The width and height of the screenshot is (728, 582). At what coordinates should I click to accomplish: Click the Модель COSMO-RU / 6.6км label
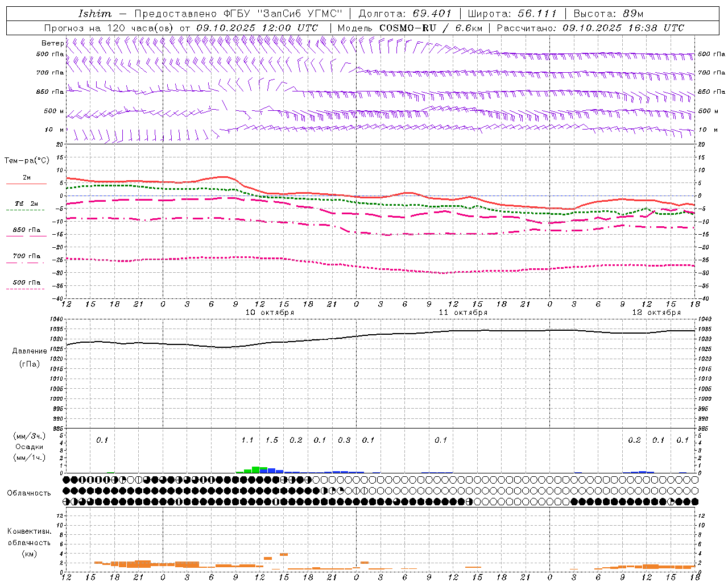410,28
